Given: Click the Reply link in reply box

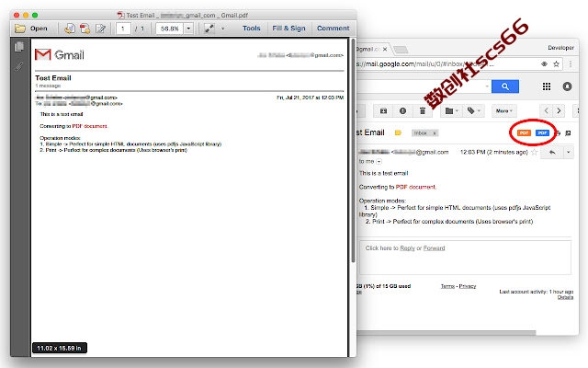Looking at the screenshot, I should [407, 248].
